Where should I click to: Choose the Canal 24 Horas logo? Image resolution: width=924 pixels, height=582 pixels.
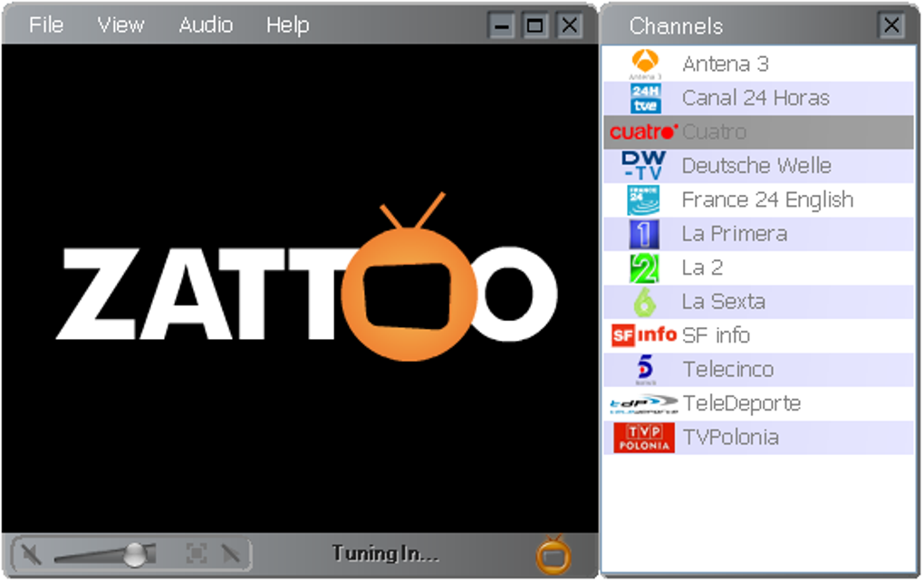point(645,98)
